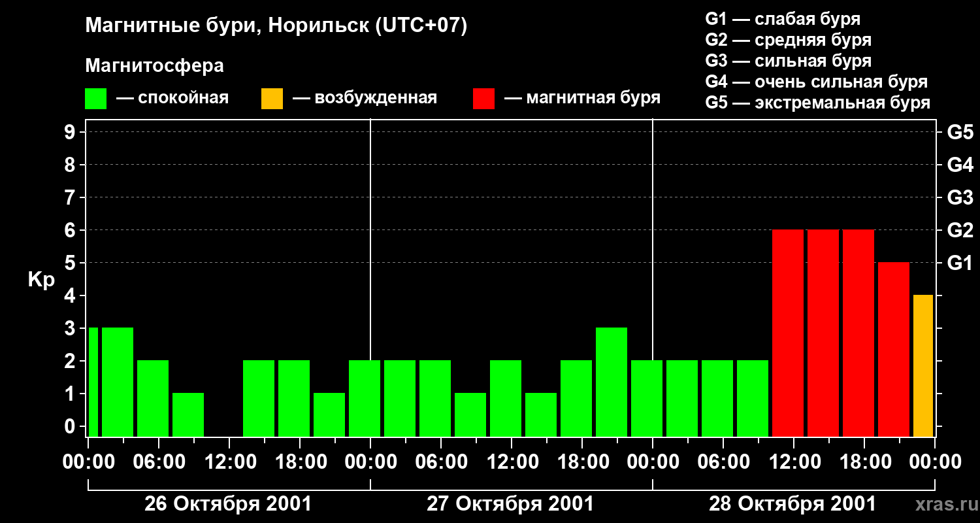
Task: Click the last red Kp 6 bar ending near 19:00
Action: click(x=858, y=333)
